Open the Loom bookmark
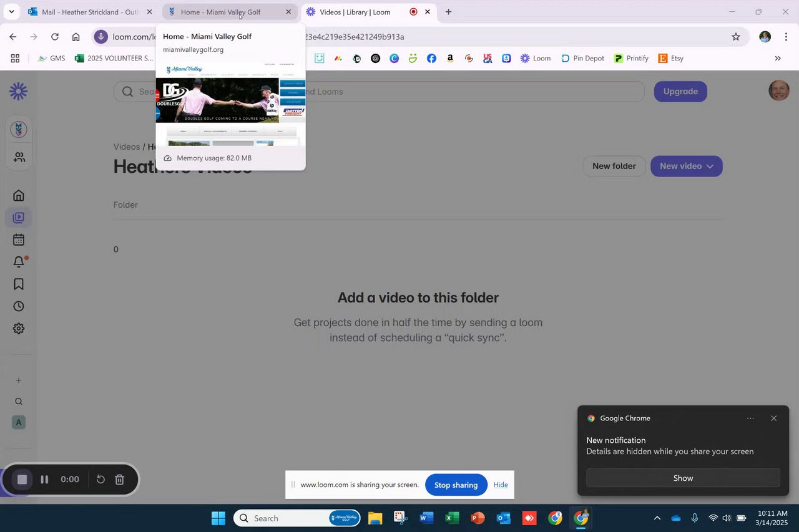This screenshot has height=532, width=799. coord(536,58)
